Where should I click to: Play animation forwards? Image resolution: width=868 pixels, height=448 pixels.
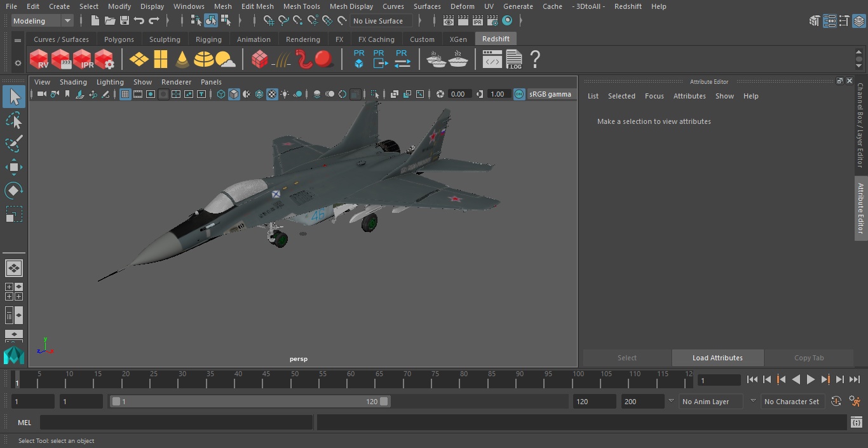[811, 379]
